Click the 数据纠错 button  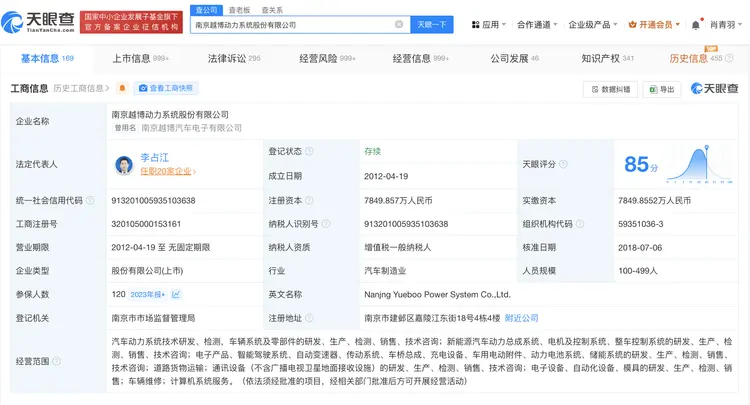(x=610, y=89)
